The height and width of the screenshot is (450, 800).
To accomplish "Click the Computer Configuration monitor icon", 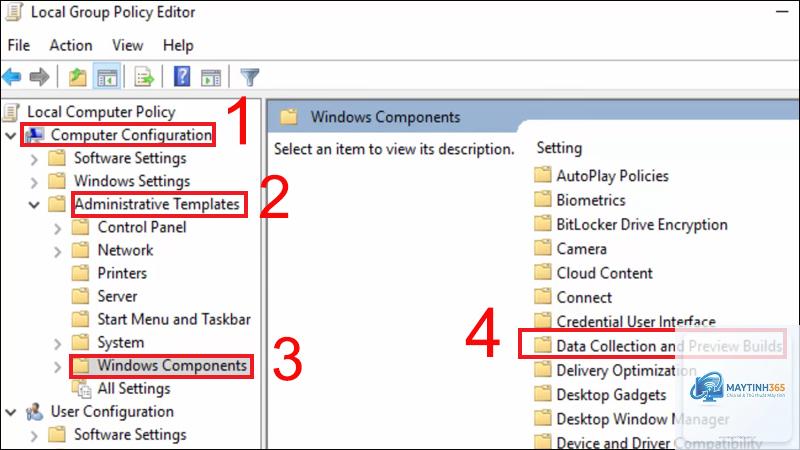I will click(35, 135).
